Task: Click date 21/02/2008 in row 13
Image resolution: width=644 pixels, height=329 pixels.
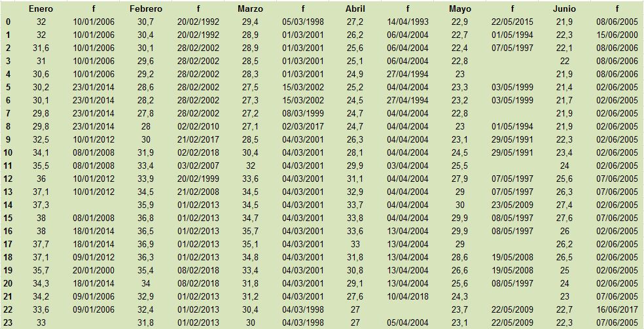Action: pos(198,192)
